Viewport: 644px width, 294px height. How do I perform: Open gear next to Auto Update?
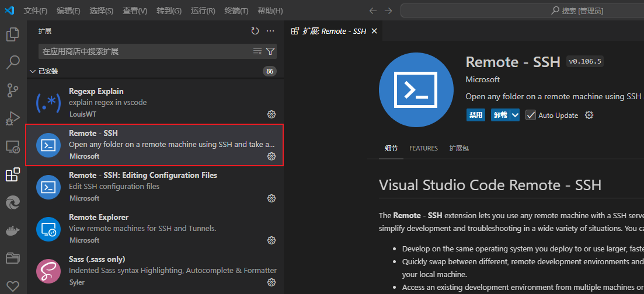click(589, 115)
